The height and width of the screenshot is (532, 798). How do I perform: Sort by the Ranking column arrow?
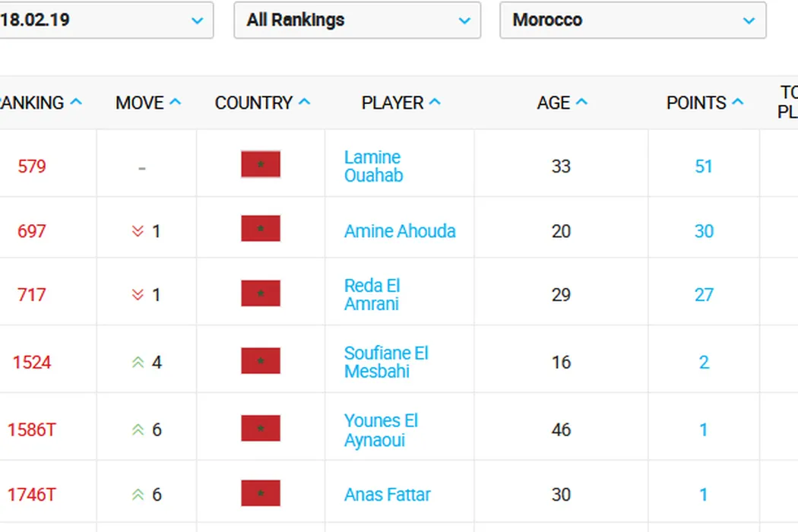tap(76, 102)
